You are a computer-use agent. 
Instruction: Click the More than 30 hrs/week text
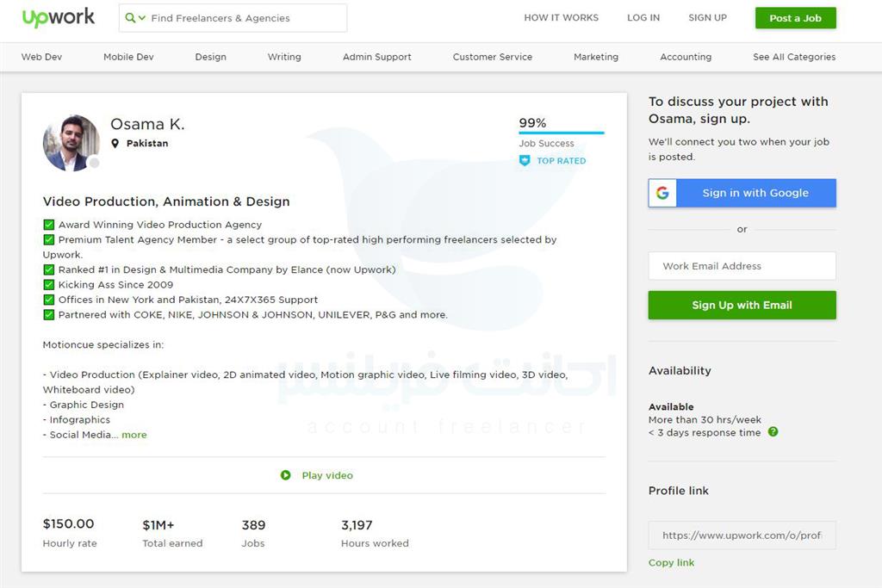tap(705, 419)
